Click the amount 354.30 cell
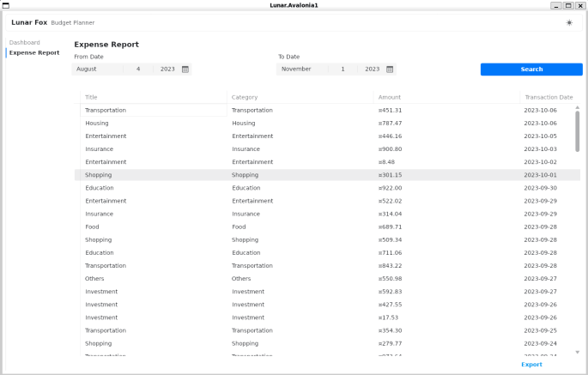 click(x=446, y=330)
